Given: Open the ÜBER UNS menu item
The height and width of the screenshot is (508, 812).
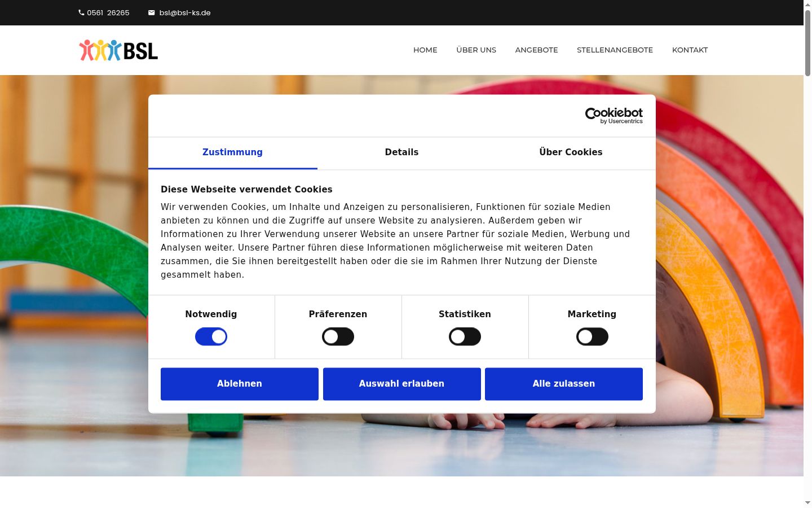Looking at the screenshot, I should [x=476, y=50].
